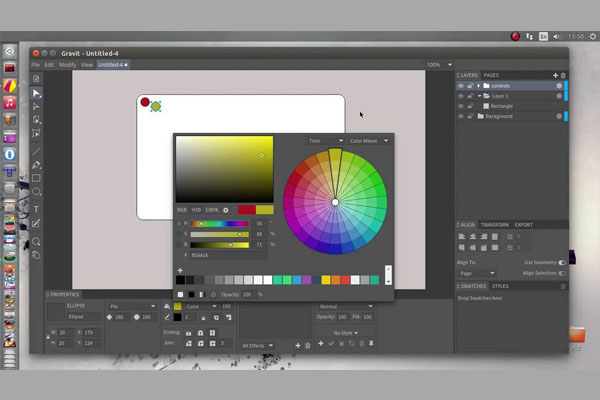Viewport: 600px width, 400px height.
Task: Toggle the Align Selection switch
Action: pyautogui.click(x=562, y=273)
